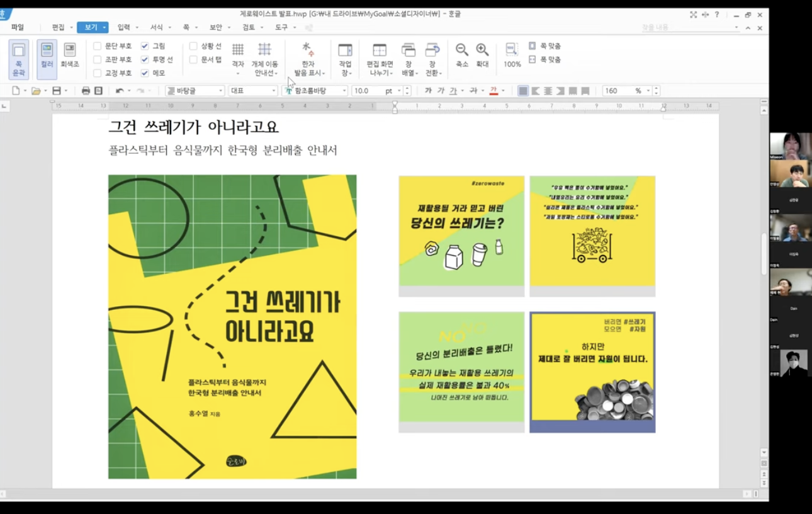Click the 격자 grid icon
The width and height of the screenshot is (812, 514).
click(x=237, y=55)
